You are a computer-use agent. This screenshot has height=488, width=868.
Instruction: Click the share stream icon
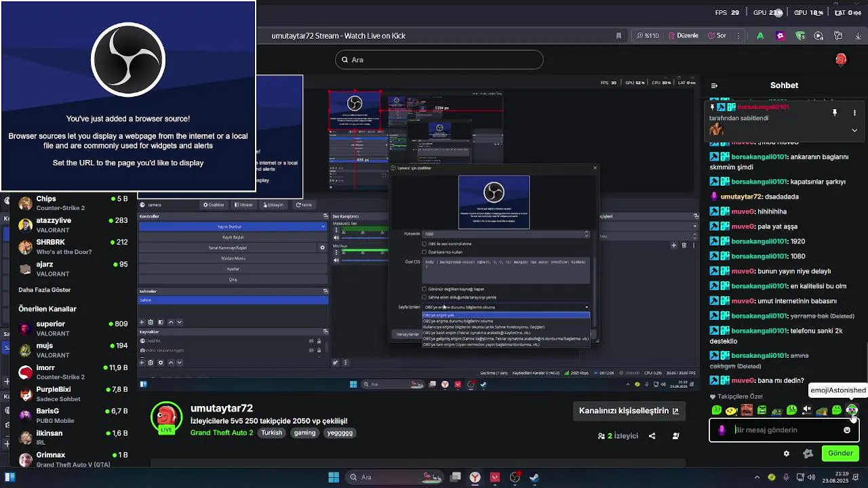coord(652,436)
